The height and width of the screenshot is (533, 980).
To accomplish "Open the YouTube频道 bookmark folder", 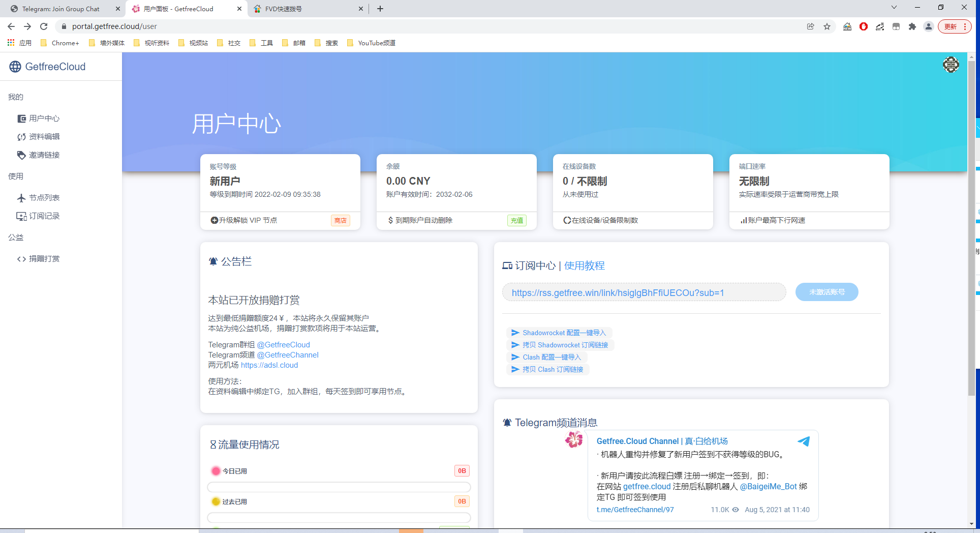I will coord(371,43).
